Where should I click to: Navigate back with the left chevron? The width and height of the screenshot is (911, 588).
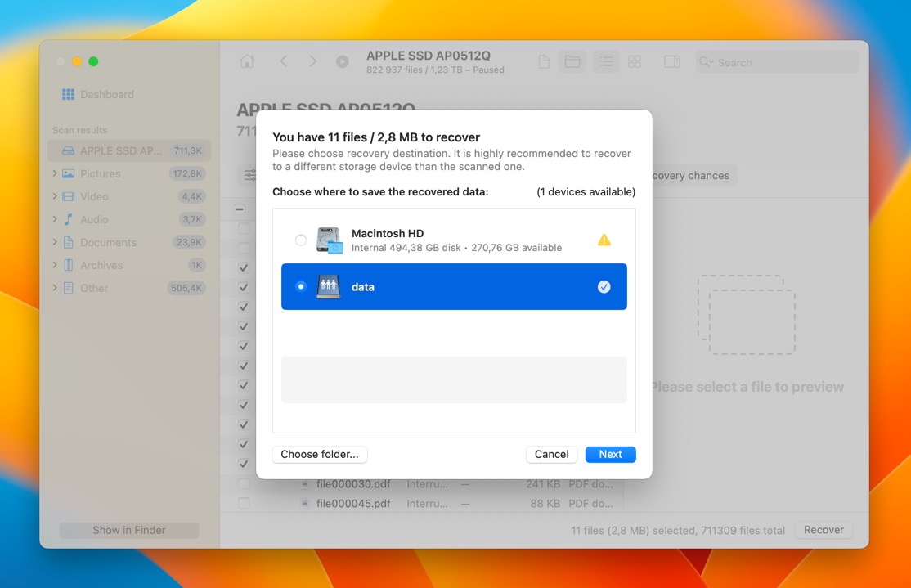tap(284, 61)
